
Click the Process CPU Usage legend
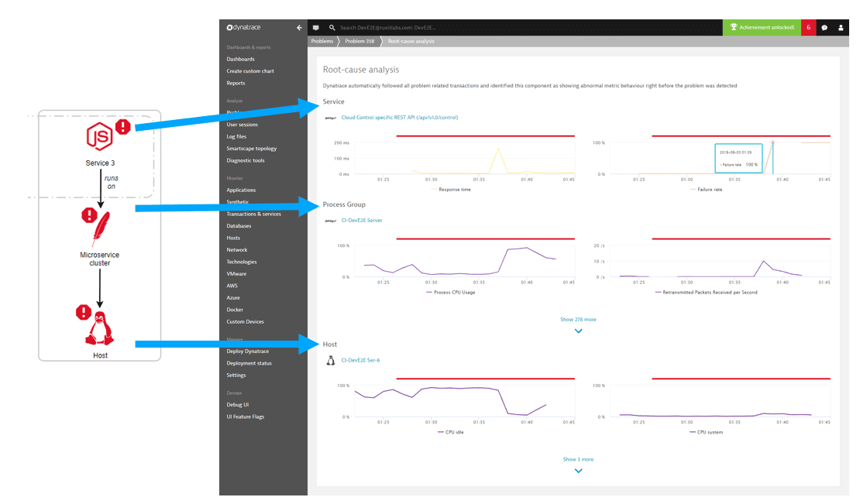(x=451, y=293)
